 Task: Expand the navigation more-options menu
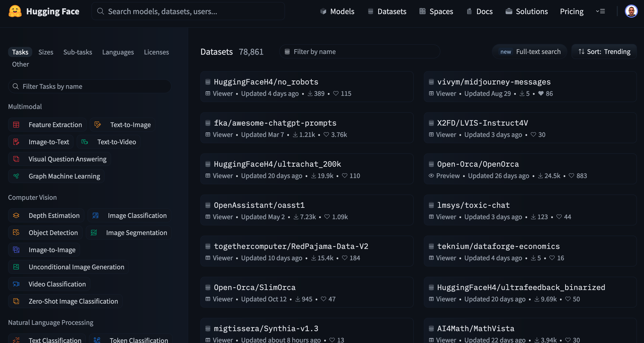(600, 11)
